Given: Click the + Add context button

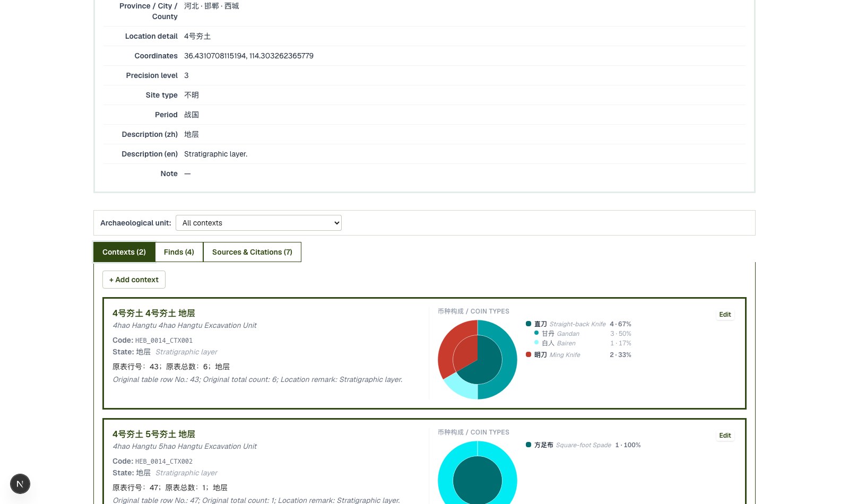Looking at the screenshot, I should pyautogui.click(x=134, y=280).
